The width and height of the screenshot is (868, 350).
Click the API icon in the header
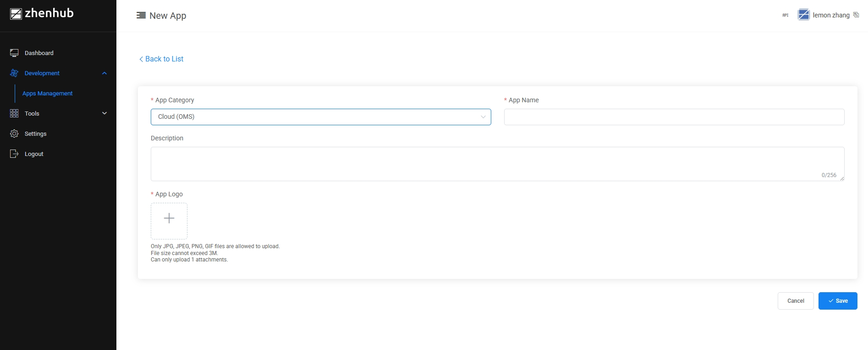tap(785, 15)
